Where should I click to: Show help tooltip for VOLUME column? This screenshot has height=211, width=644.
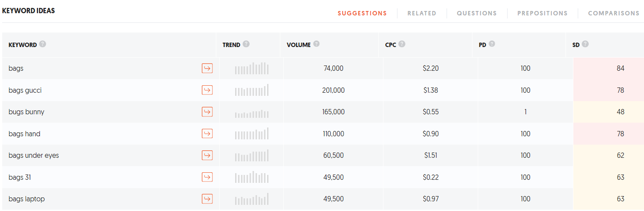[316, 44]
